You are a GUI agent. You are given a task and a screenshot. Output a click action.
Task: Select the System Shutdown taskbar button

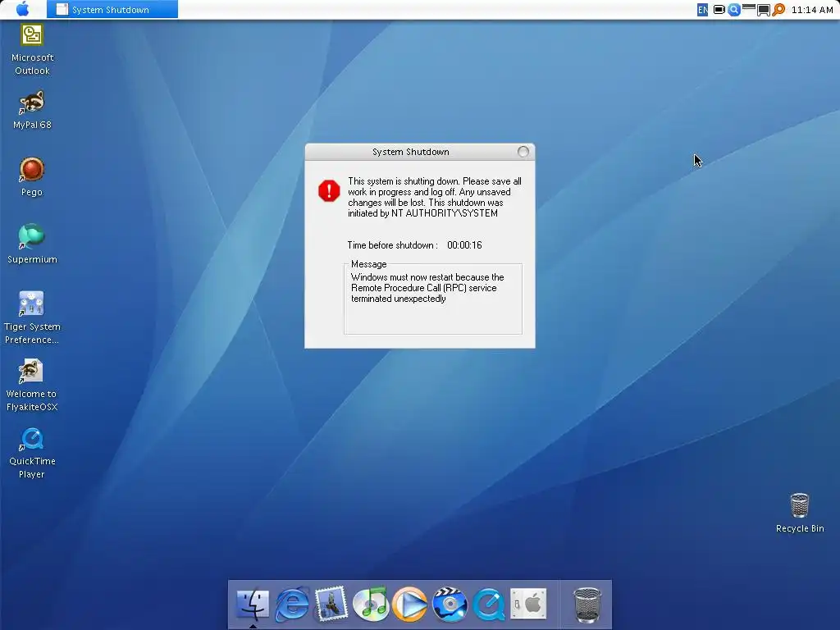tap(112, 10)
